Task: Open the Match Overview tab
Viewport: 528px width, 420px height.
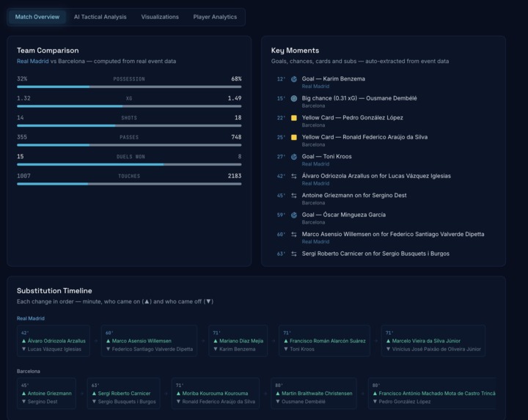Action: pos(37,17)
